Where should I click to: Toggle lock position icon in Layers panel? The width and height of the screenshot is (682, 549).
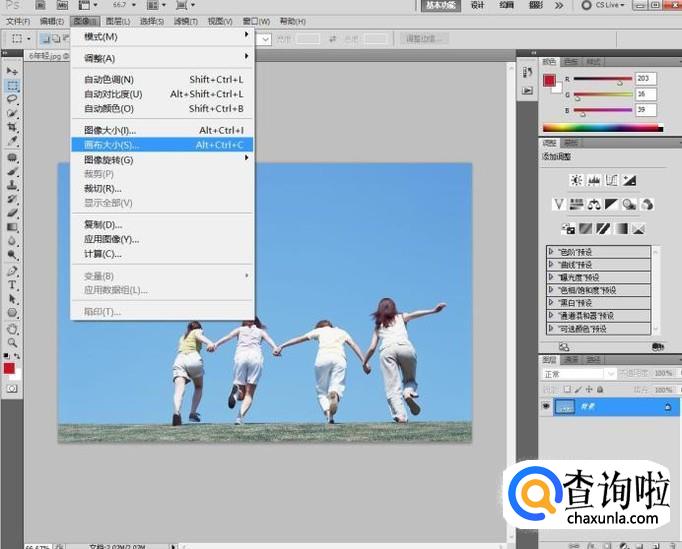591,388
